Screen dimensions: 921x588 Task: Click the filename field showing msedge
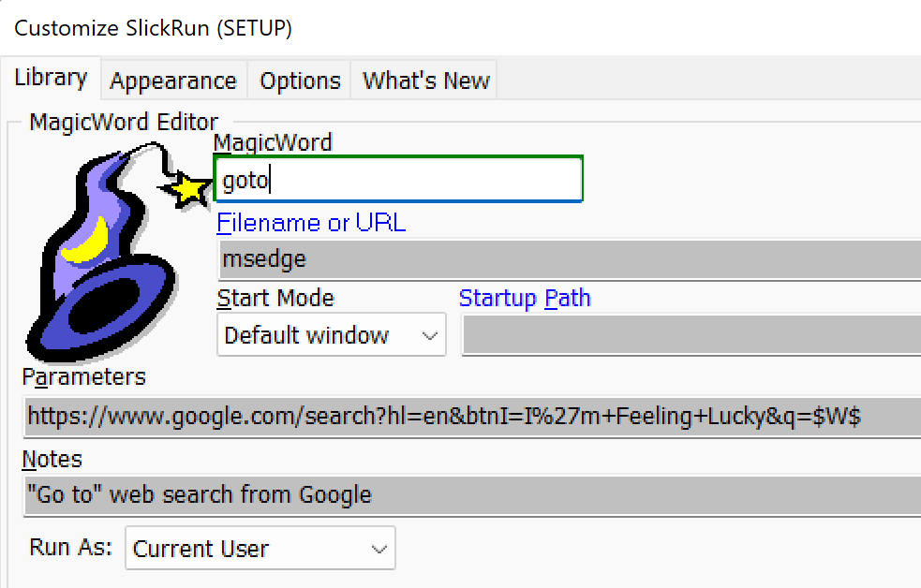(x=569, y=259)
